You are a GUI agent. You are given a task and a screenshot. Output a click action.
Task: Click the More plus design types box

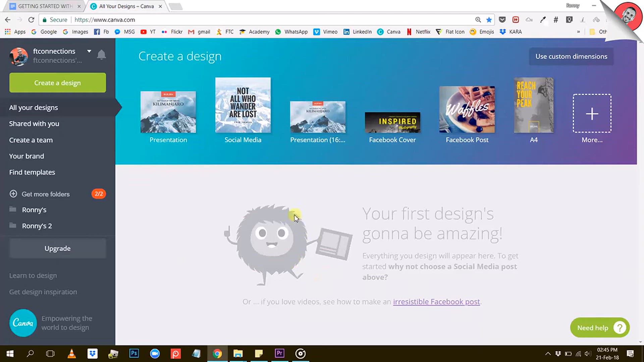pyautogui.click(x=592, y=113)
